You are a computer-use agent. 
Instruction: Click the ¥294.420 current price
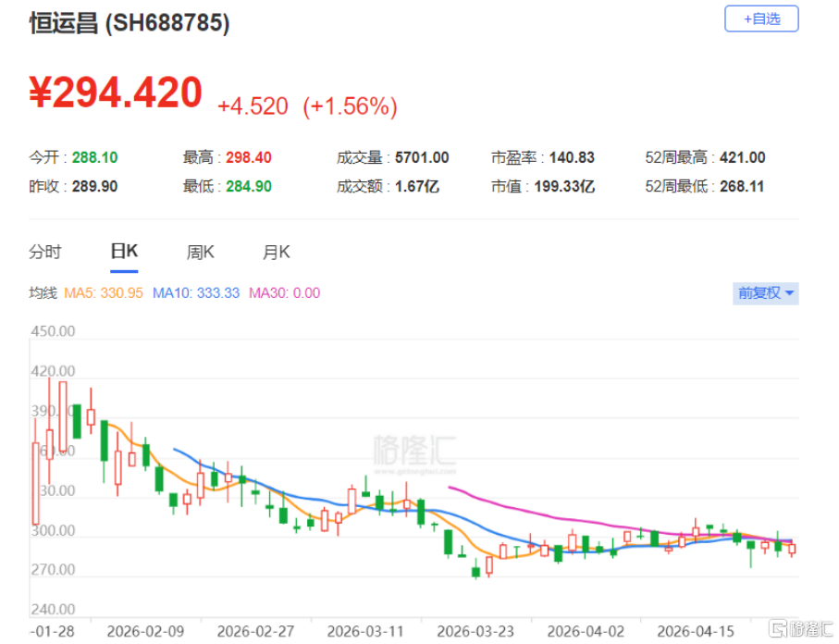(116, 93)
